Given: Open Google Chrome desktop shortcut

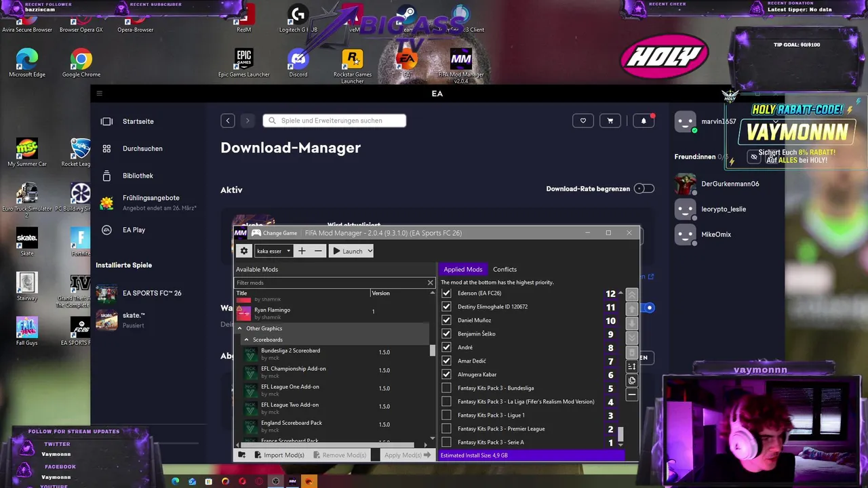Looking at the screenshot, I should pos(81,63).
